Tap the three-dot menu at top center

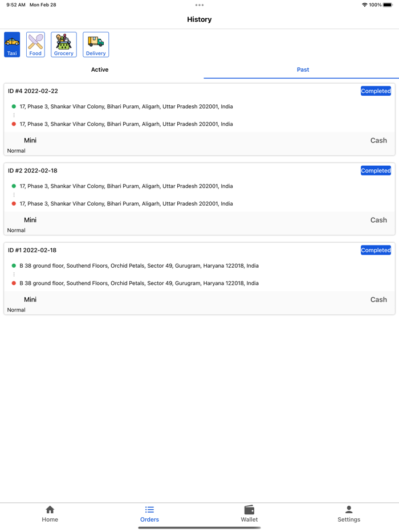(x=199, y=5)
